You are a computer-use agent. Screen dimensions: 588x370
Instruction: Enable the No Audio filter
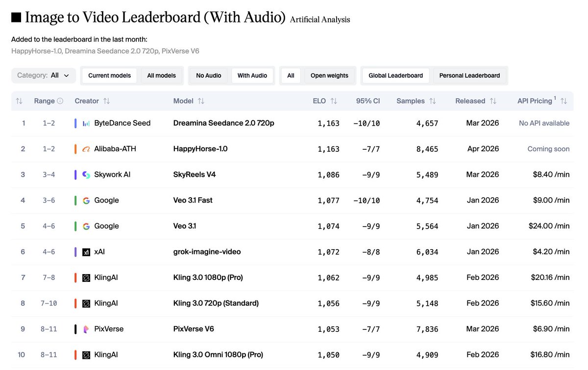(x=208, y=75)
